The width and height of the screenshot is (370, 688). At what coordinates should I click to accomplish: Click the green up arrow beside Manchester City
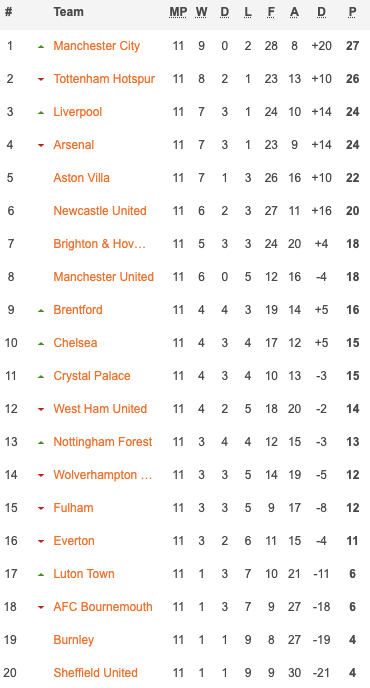point(41,47)
